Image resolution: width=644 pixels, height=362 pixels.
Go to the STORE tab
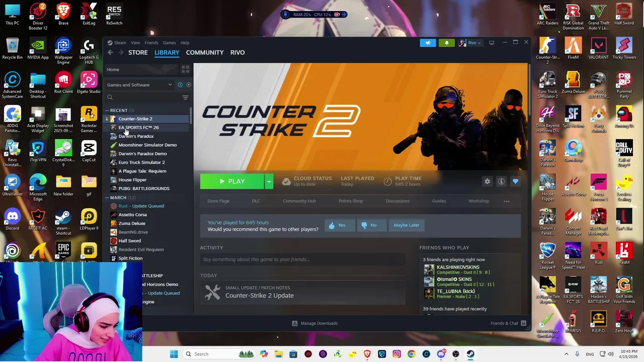click(138, 52)
